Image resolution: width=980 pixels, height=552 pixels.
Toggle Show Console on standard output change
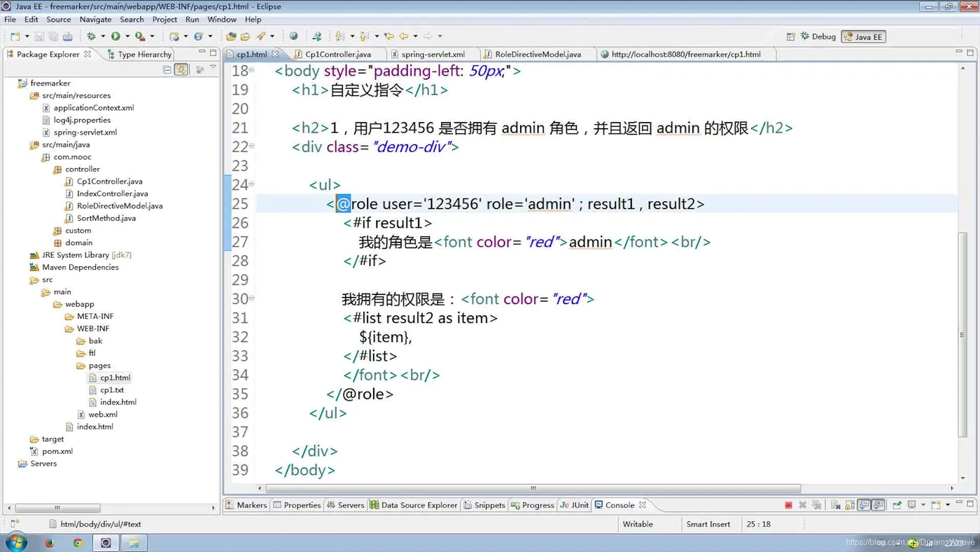[x=864, y=505]
